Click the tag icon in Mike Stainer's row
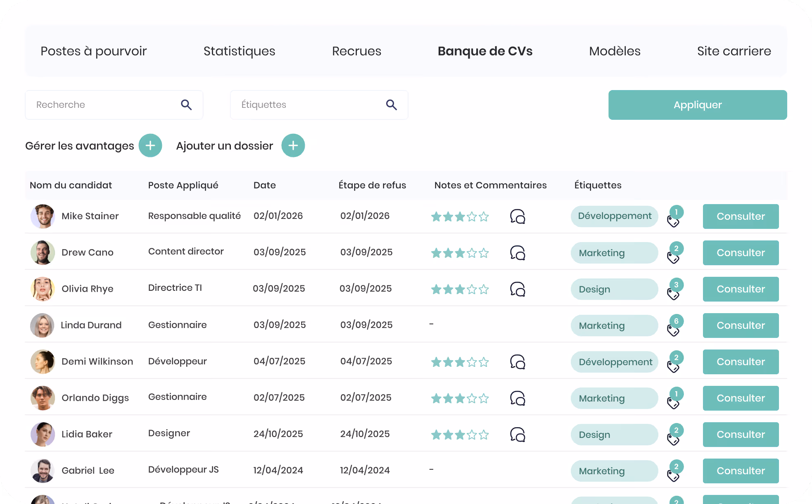The width and height of the screenshot is (812, 504). [673, 221]
